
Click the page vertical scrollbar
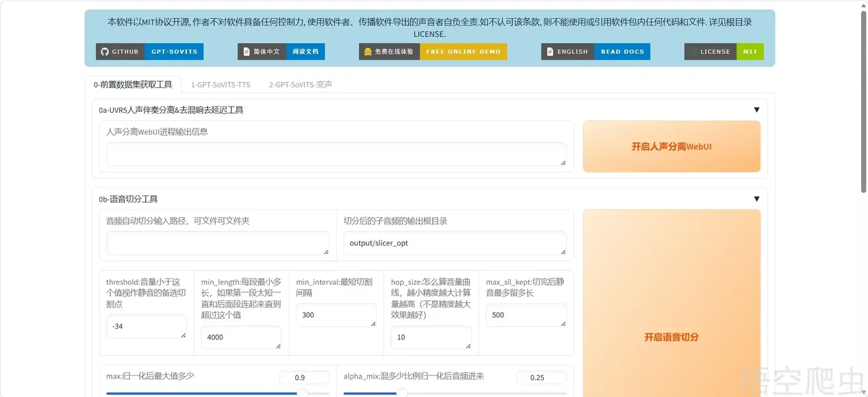864,99
